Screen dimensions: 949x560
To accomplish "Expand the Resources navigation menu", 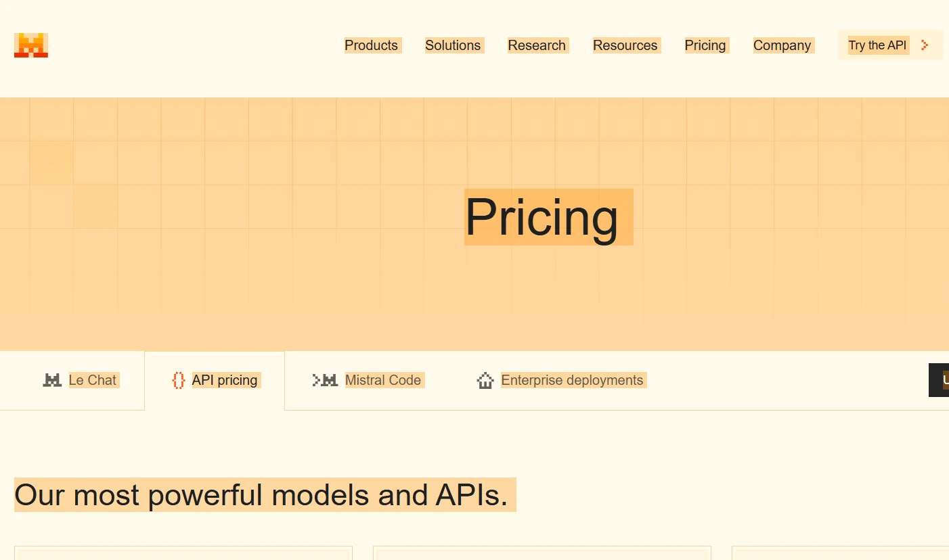I will pos(625,45).
